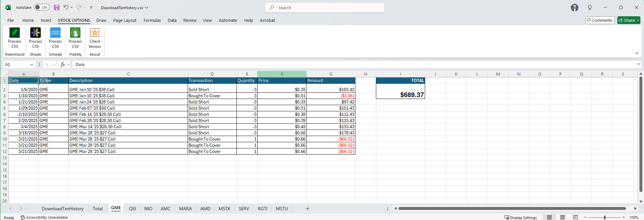Click the horizontal scrollbar
Image resolution: width=644 pixels, height=220 pixels.
click(512, 208)
